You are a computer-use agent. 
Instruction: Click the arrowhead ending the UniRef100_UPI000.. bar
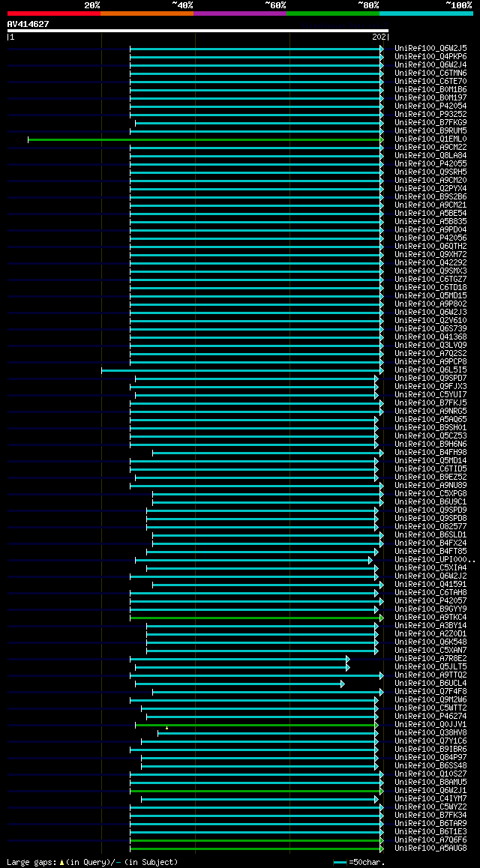click(370, 560)
